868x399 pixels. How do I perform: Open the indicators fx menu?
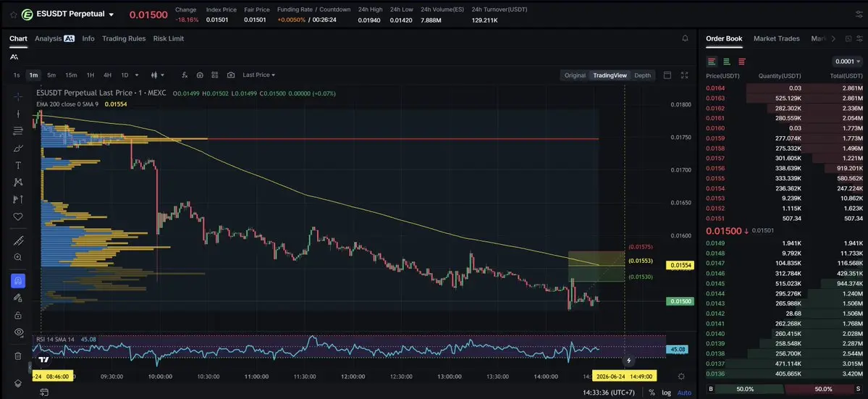pyautogui.click(x=185, y=75)
